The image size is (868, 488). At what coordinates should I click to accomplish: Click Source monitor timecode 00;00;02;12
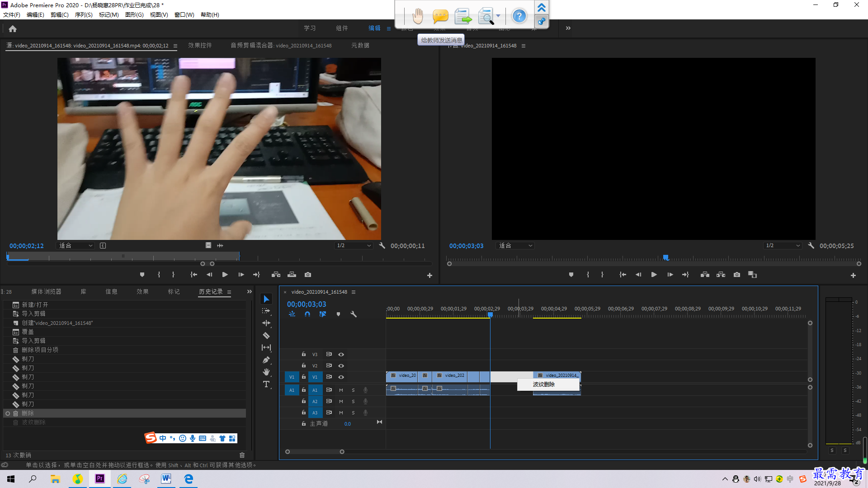27,246
